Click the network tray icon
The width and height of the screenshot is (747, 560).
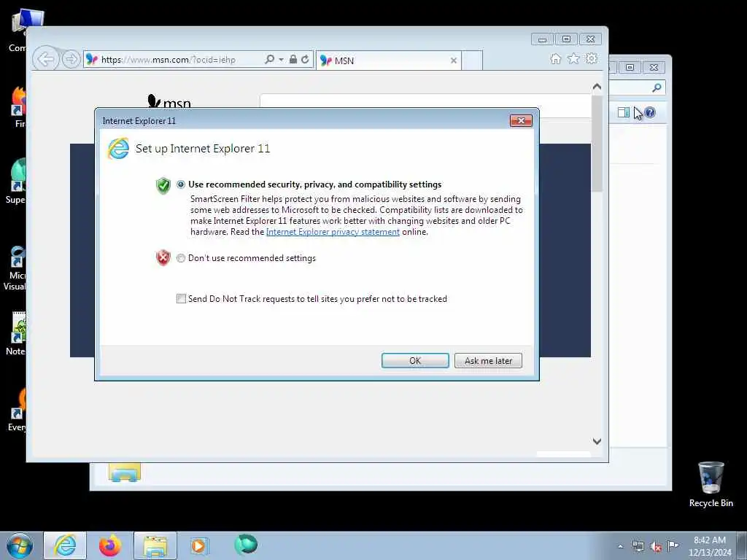(638, 546)
